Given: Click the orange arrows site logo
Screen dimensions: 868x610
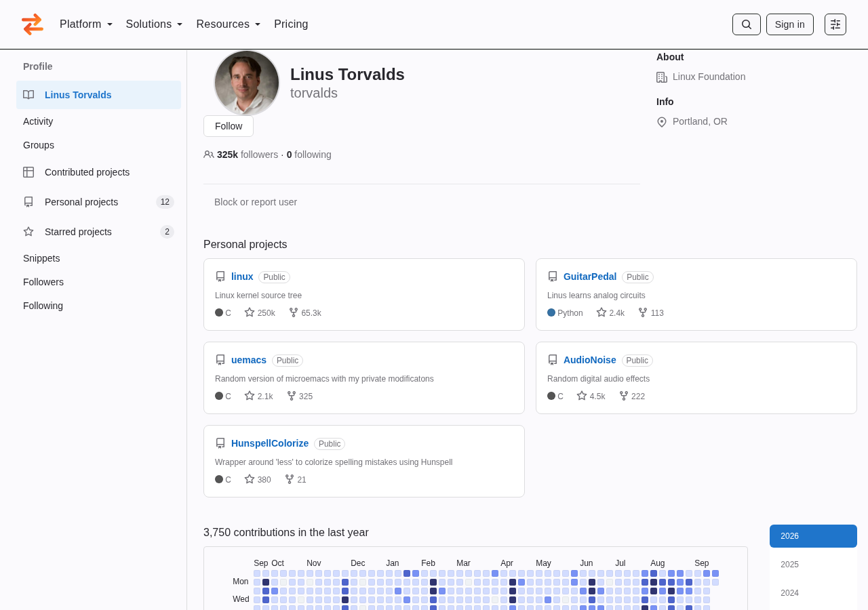Looking at the screenshot, I should point(33,24).
